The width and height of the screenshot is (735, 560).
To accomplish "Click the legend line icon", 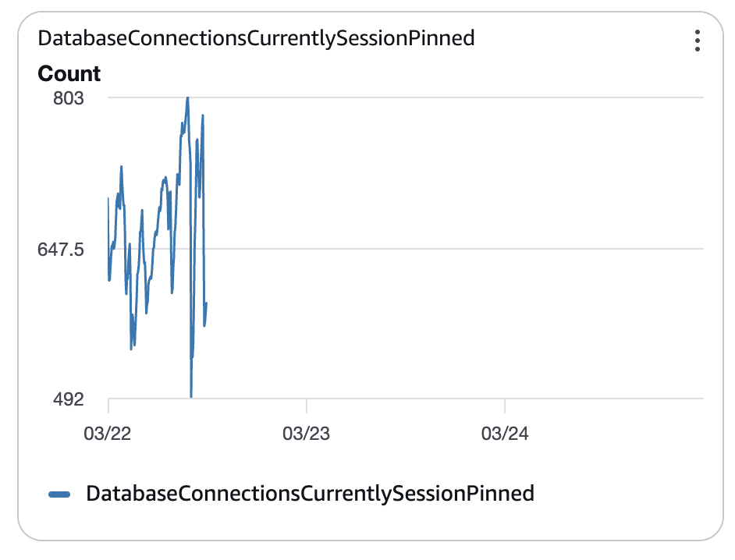I will pos(60,493).
